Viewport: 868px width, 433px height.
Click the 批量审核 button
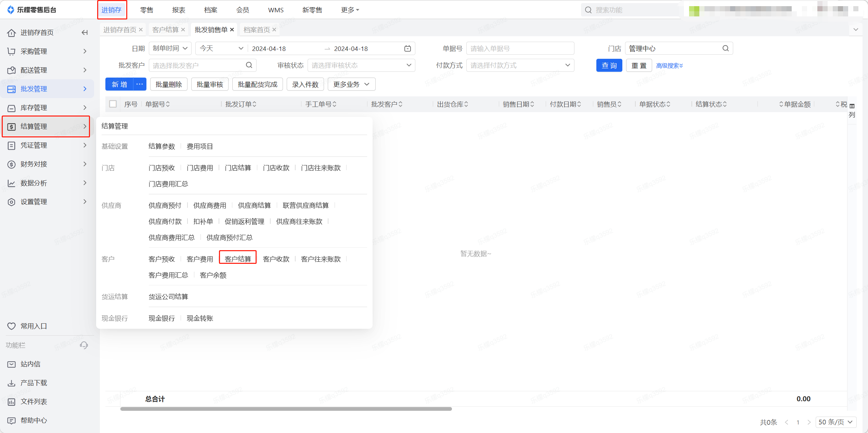coord(210,84)
